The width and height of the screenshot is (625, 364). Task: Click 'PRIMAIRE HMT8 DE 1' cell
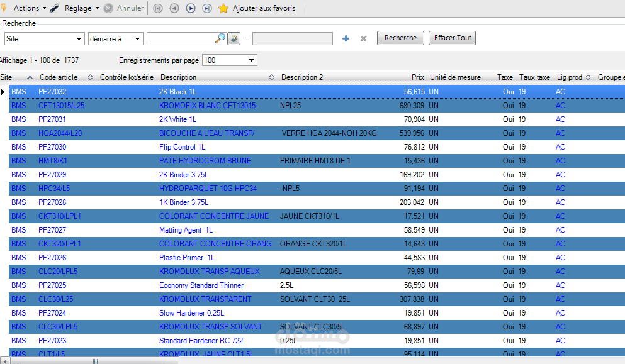(315, 161)
